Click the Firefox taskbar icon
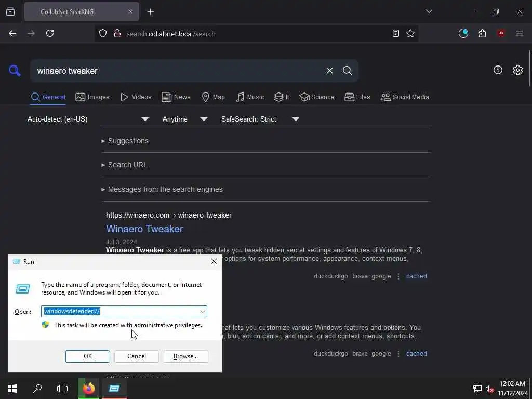The image size is (532, 399). [89, 389]
